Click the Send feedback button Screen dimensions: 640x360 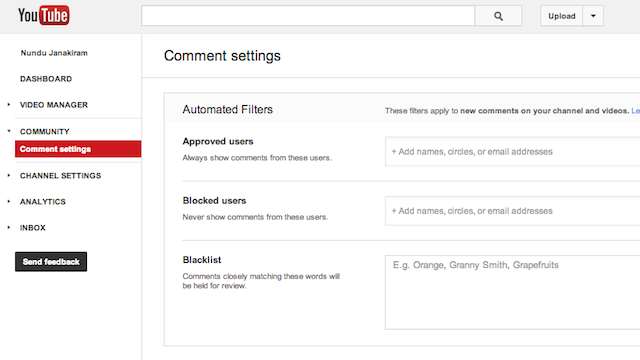tap(51, 262)
